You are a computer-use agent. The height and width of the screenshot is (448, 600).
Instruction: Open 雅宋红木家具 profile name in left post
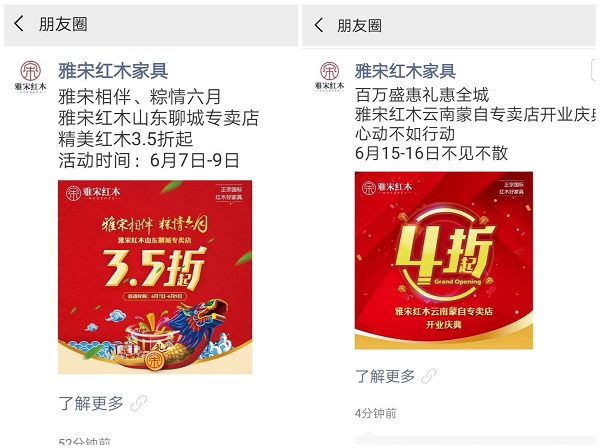[113, 71]
